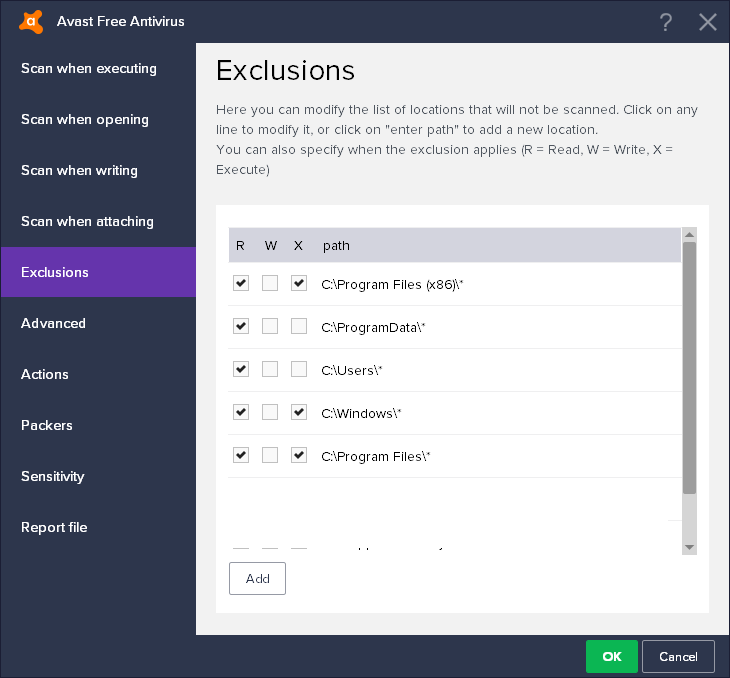Click the exclusions list scrollbar thumb
730x678 pixels.
tap(689, 367)
